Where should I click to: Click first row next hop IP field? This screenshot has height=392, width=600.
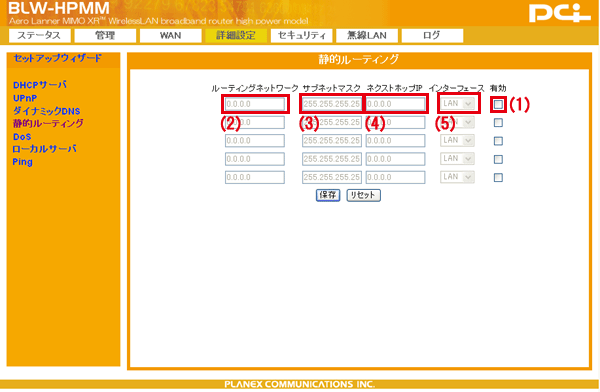395,104
